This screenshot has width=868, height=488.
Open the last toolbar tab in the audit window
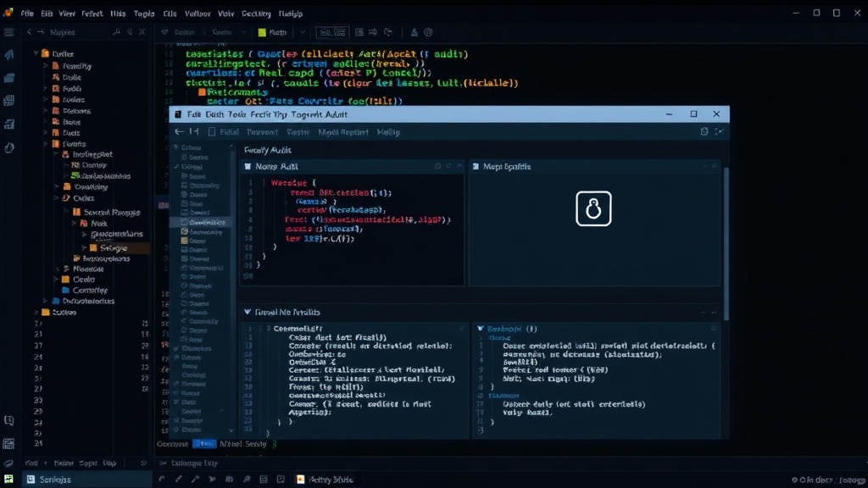388,131
